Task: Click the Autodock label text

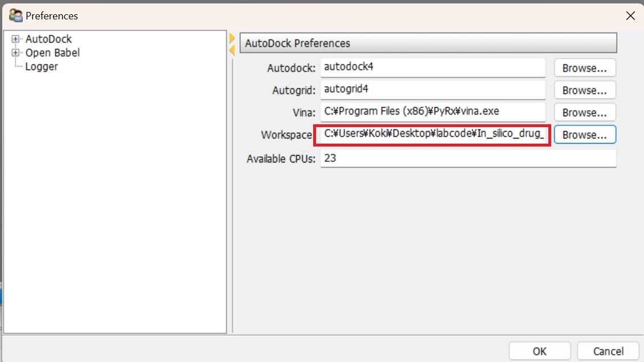Action: click(291, 68)
